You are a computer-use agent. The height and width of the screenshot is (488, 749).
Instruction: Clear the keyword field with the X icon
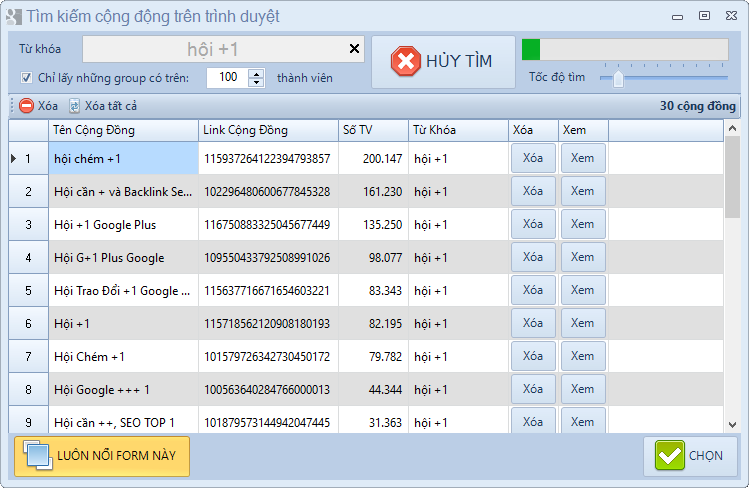tap(354, 49)
